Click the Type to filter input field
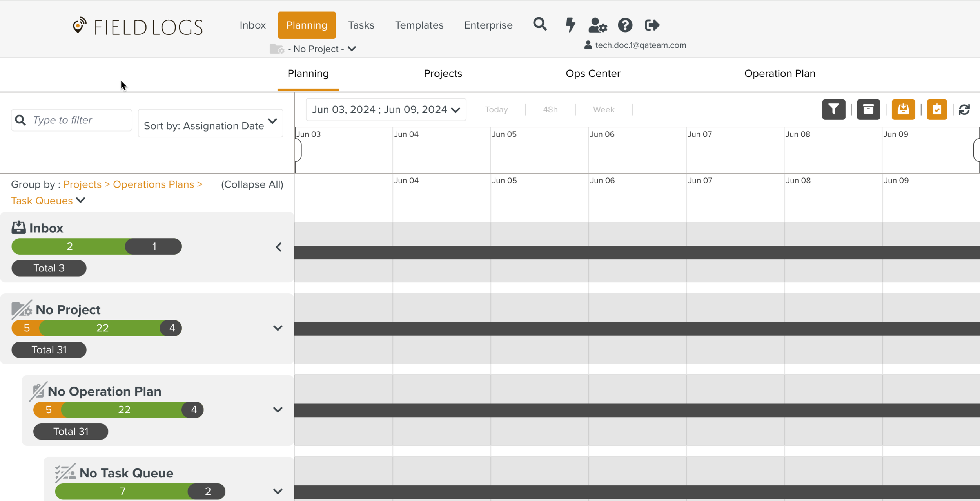980x501 pixels. click(x=71, y=120)
